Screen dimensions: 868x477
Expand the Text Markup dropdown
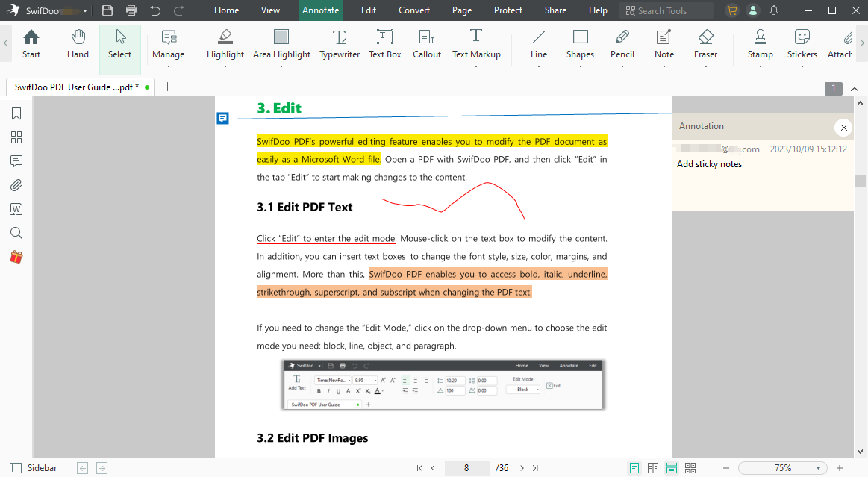point(476,66)
